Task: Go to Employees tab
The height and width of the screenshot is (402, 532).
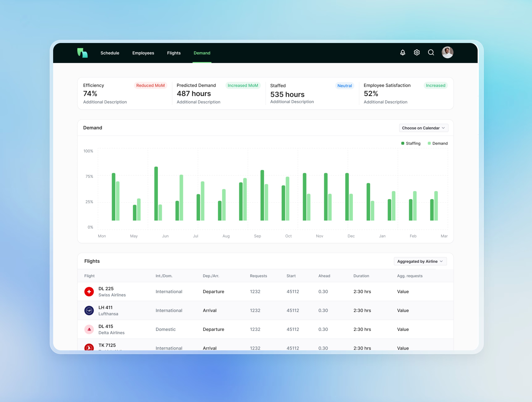Action: 143,53
